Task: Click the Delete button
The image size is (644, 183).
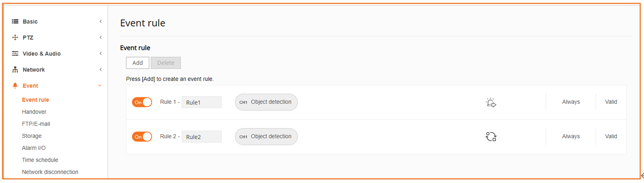Action: [x=166, y=63]
